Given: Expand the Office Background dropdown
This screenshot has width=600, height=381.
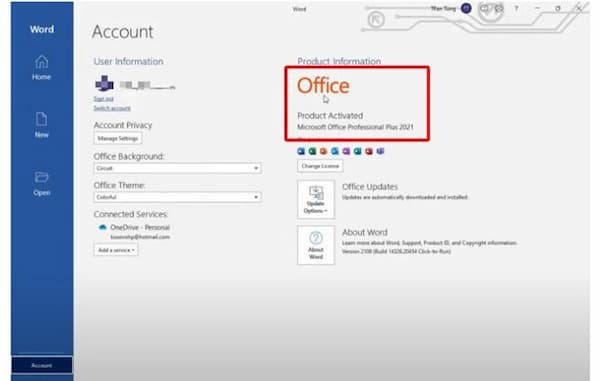Looking at the screenshot, I should 178,168.
